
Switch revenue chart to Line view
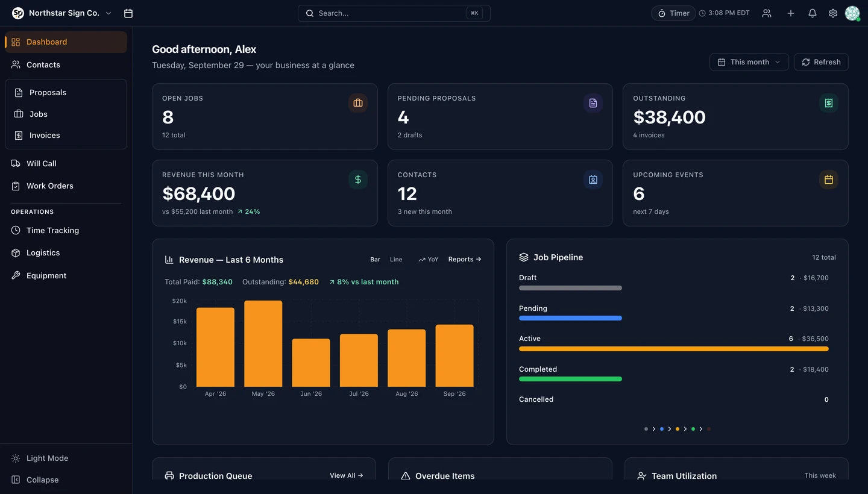click(x=396, y=260)
